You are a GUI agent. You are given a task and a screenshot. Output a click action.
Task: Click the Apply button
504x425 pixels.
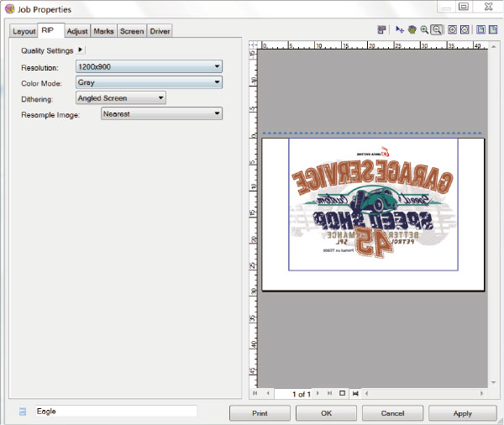(462, 413)
